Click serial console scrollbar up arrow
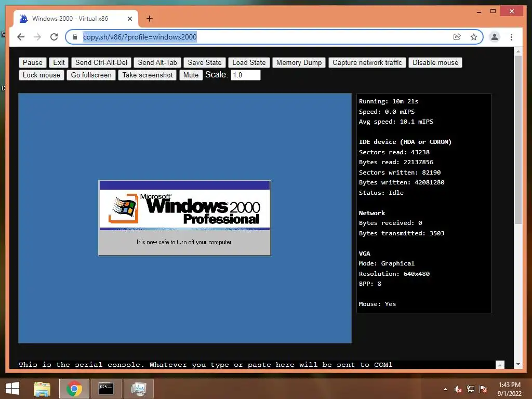 click(500, 365)
